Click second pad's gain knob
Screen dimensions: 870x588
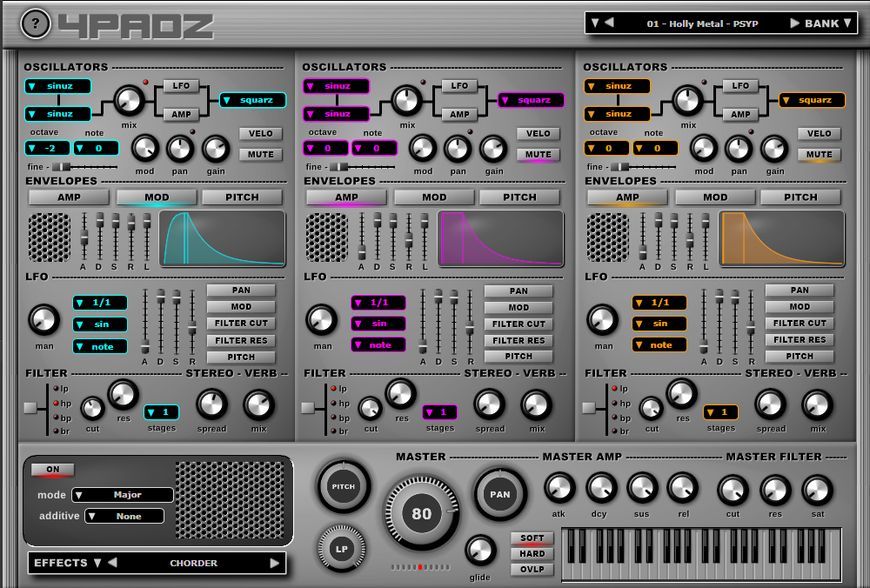click(493, 149)
